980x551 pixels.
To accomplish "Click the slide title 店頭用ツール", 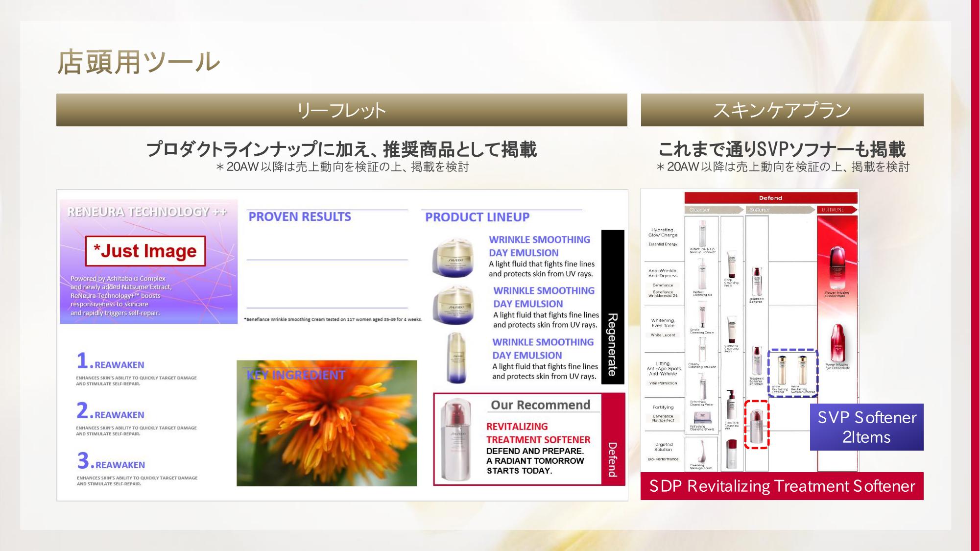I will click(x=139, y=62).
